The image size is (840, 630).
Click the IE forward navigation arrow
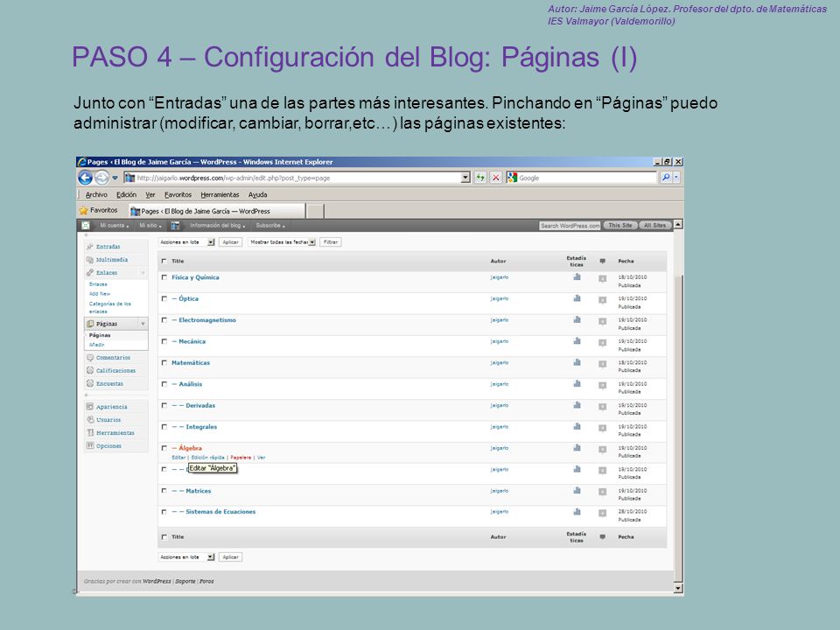[x=101, y=178]
